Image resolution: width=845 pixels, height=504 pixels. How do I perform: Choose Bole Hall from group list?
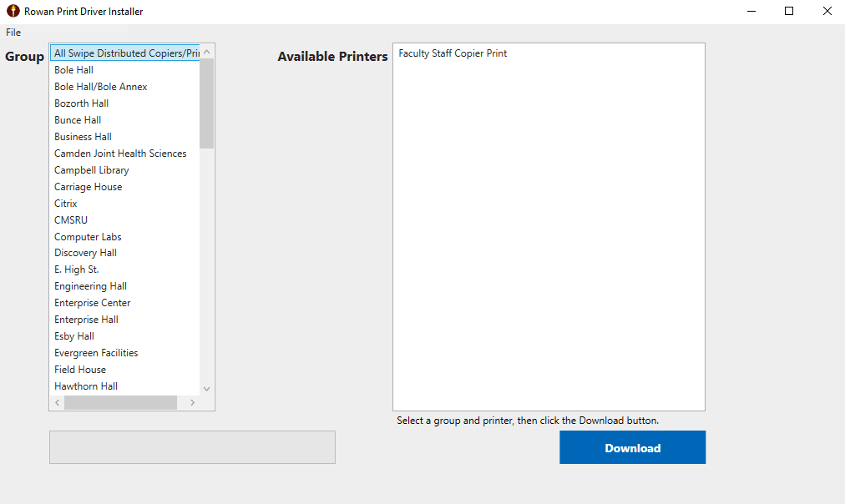click(x=73, y=70)
